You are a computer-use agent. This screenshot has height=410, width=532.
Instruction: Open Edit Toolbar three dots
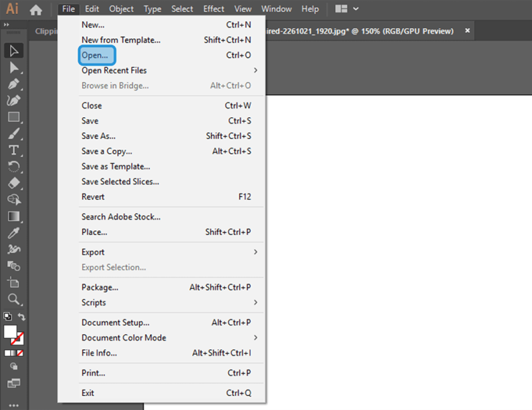click(13, 405)
